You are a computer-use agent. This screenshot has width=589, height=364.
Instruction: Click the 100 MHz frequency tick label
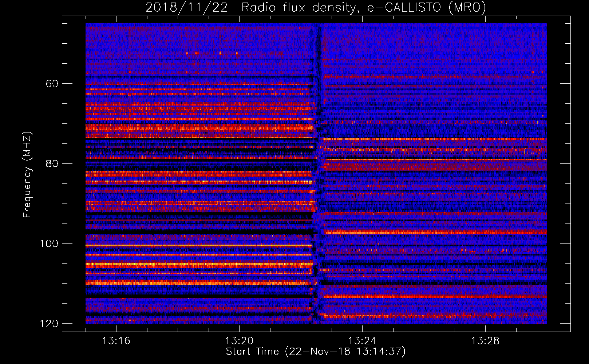point(49,244)
